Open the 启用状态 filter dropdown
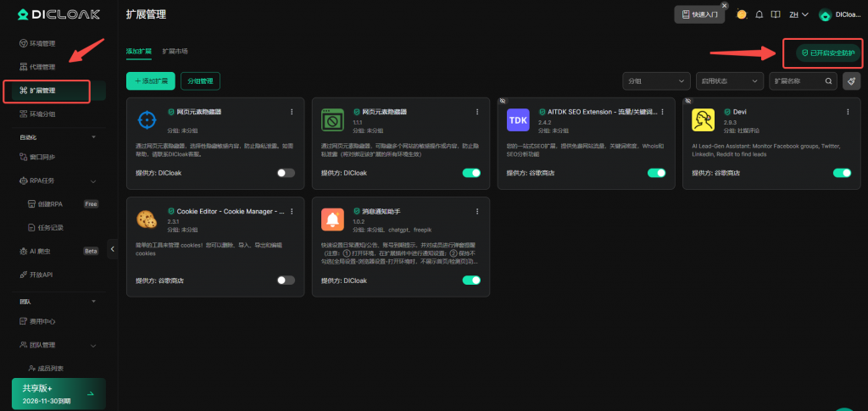 (729, 81)
